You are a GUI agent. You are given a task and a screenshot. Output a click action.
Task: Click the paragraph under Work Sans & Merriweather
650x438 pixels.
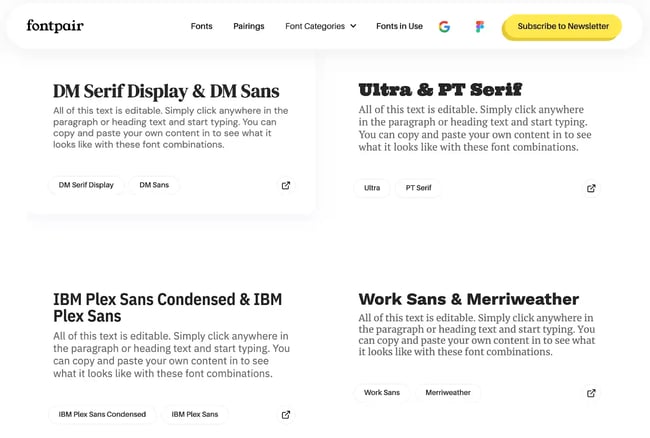click(x=477, y=335)
